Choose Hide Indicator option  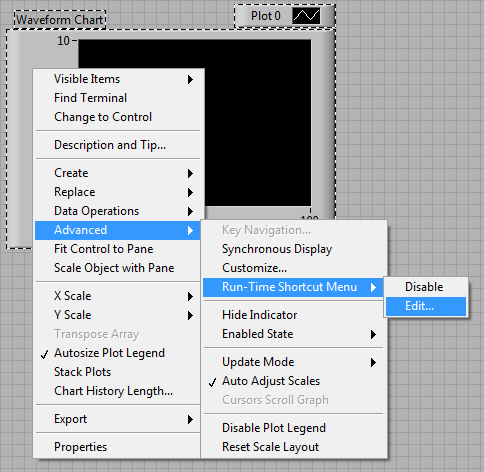[x=293, y=315]
